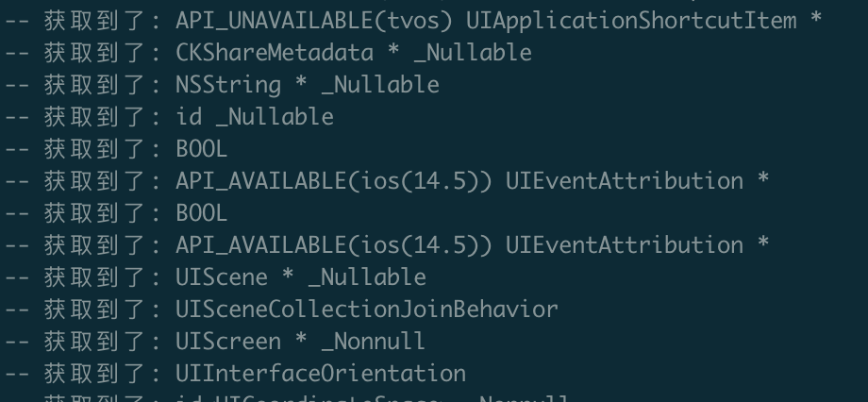Click _Nullable on the NSString line
The image size is (868, 402).
pyautogui.click(x=380, y=84)
